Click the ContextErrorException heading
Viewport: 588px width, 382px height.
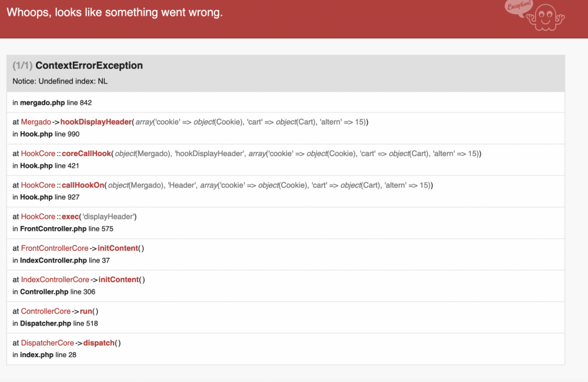click(x=89, y=65)
